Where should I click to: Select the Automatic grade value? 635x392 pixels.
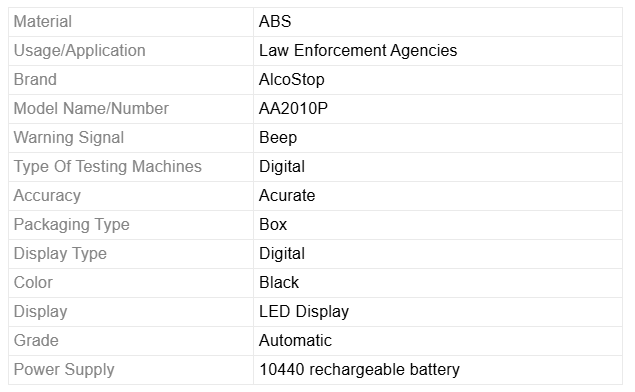point(295,341)
